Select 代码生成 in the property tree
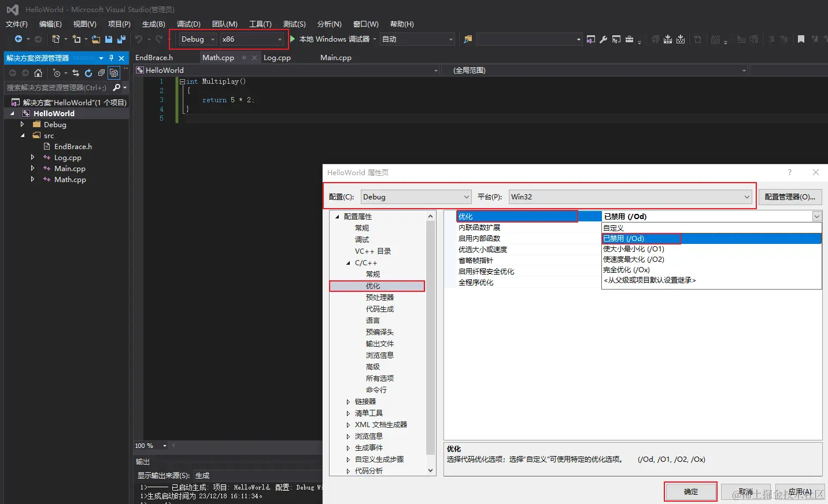 [x=379, y=309]
